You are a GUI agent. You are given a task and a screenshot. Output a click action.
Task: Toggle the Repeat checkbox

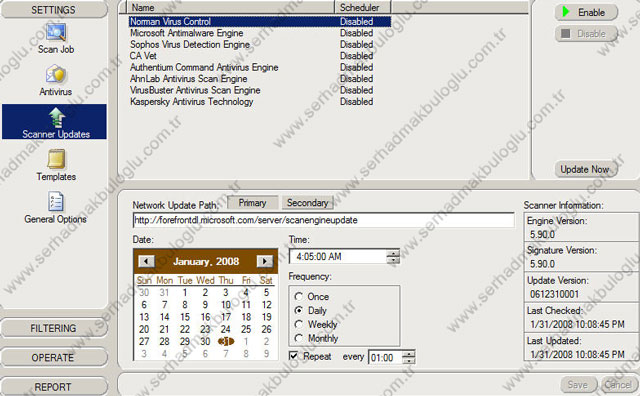point(293,356)
